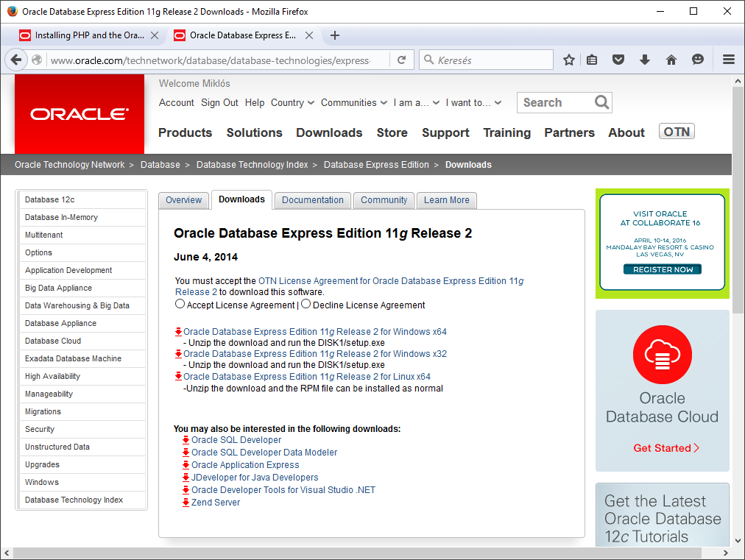Click the Firefox Keresés search box
This screenshot has height=560, width=745.
pyautogui.click(x=486, y=60)
